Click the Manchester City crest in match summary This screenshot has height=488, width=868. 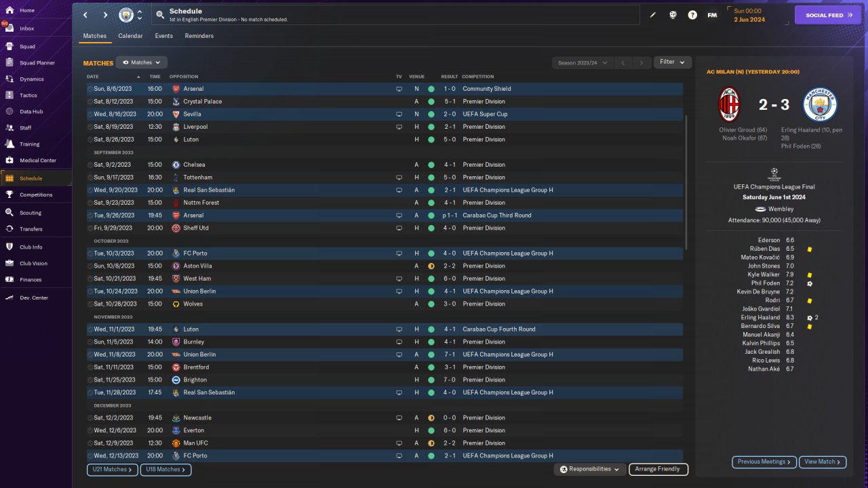tap(821, 104)
